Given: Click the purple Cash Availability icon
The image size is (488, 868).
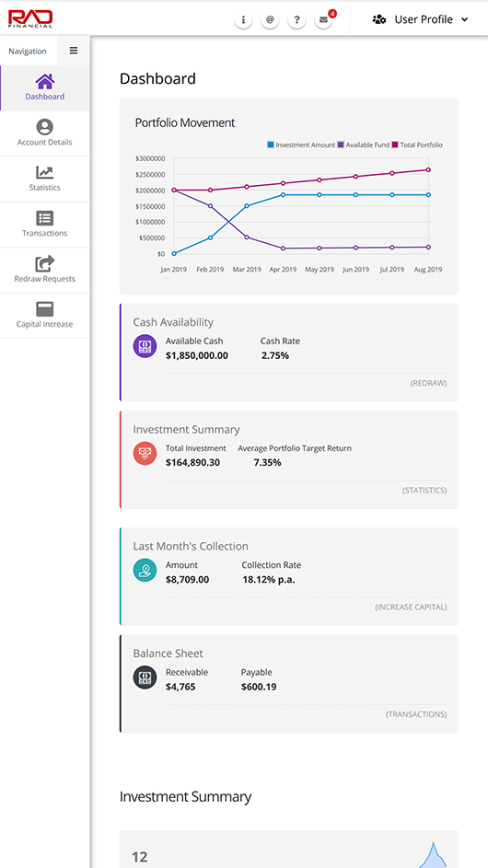Looking at the screenshot, I should point(145,346).
